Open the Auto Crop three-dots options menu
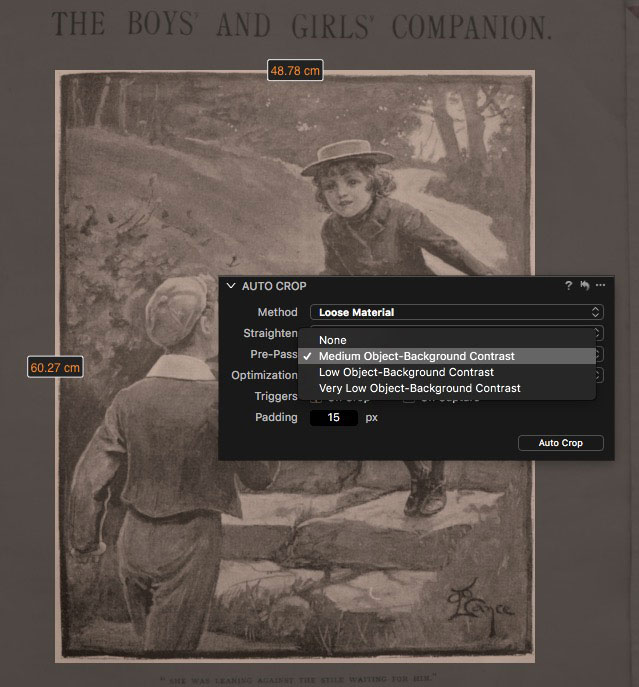 600,285
